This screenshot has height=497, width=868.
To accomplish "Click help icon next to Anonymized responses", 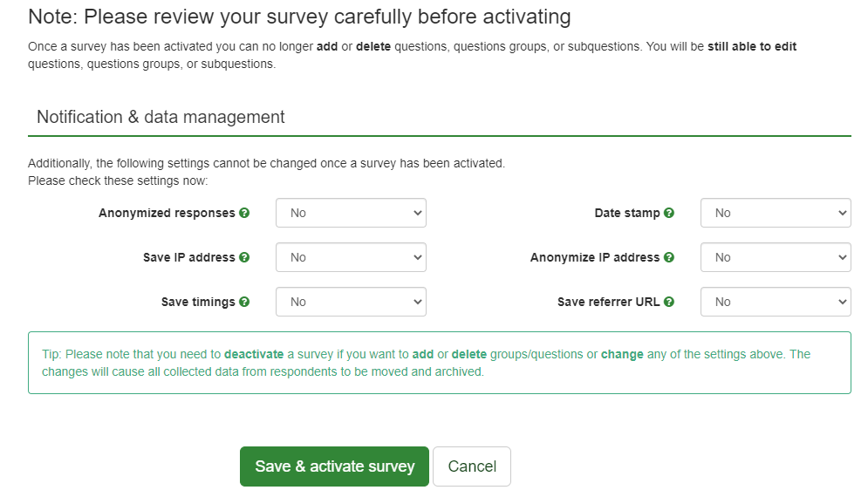I will [244, 213].
